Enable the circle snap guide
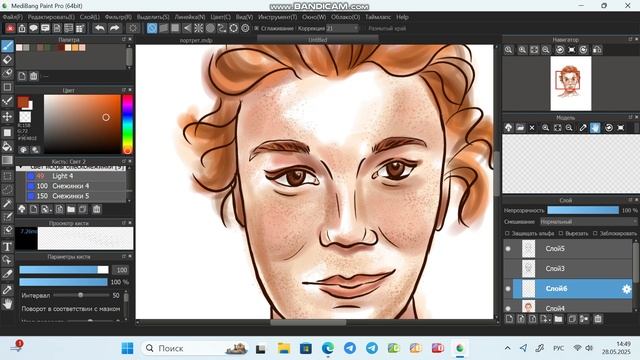Viewport: 640px width, 360px height. click(x=210, y=28)
